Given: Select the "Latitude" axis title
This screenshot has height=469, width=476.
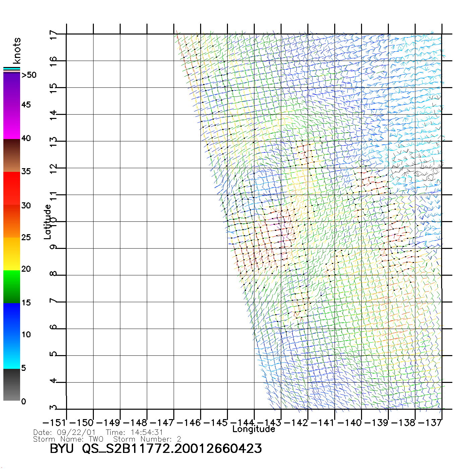Looking at the screenshot, I should (48, 221).
